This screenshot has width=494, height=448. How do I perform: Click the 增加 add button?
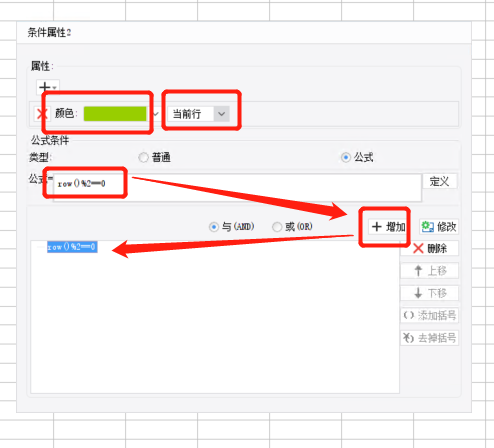coord(388,227)
